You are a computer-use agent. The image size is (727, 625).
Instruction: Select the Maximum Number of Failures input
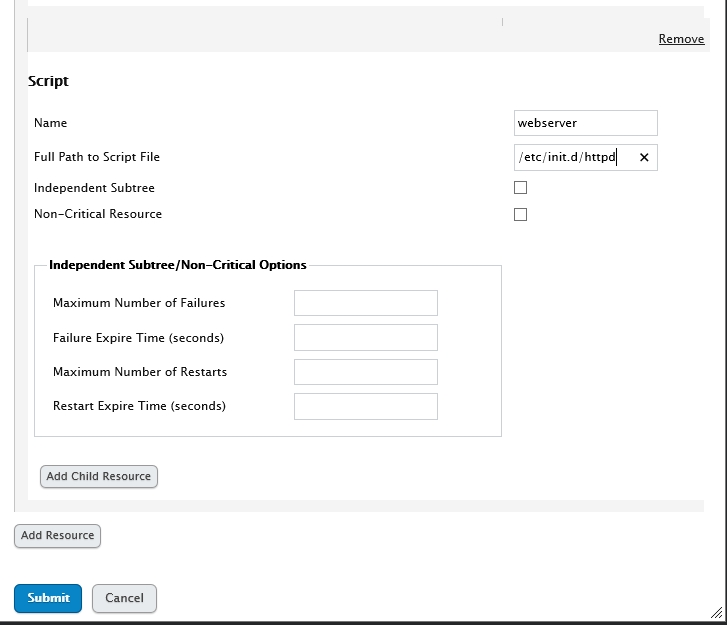365,303
